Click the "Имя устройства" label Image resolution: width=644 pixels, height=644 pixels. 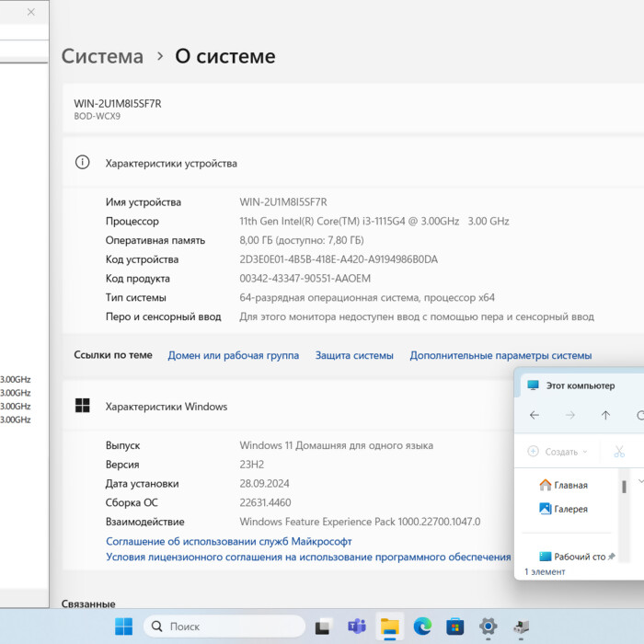click(144, 202)
